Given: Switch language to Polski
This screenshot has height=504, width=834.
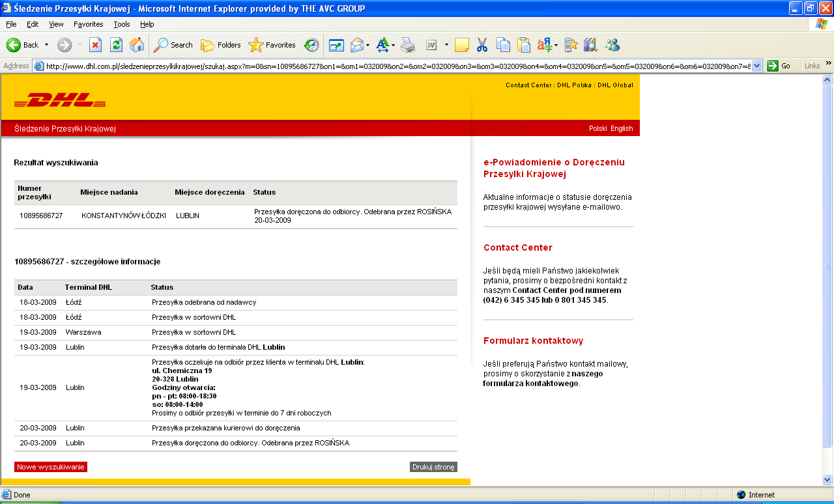Looking at the screenshot, I should point(597,128).
